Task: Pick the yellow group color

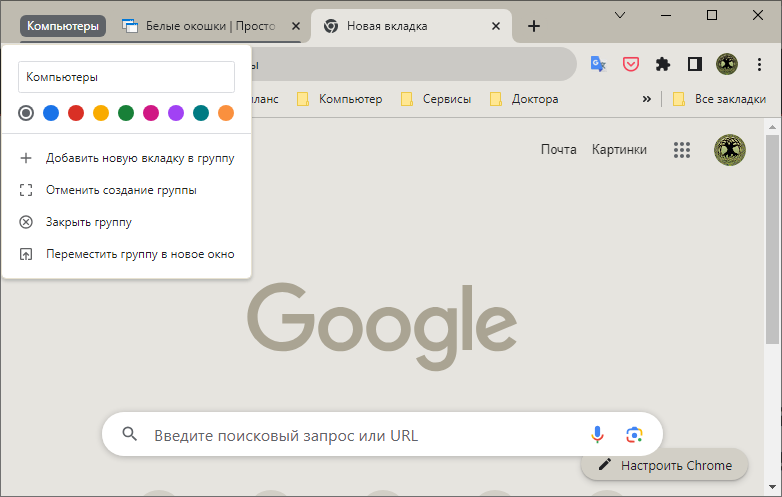Action: [x=101, y=113]
